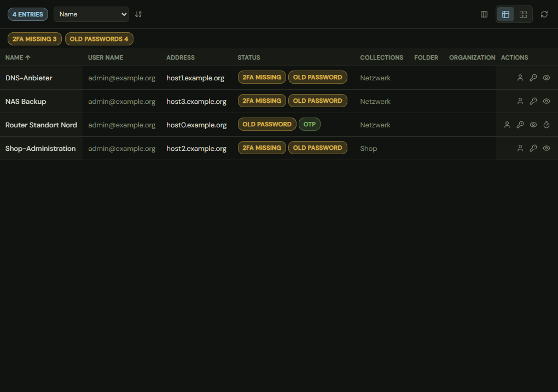Click the sort direction icon next to Name

tap(138, 14)
